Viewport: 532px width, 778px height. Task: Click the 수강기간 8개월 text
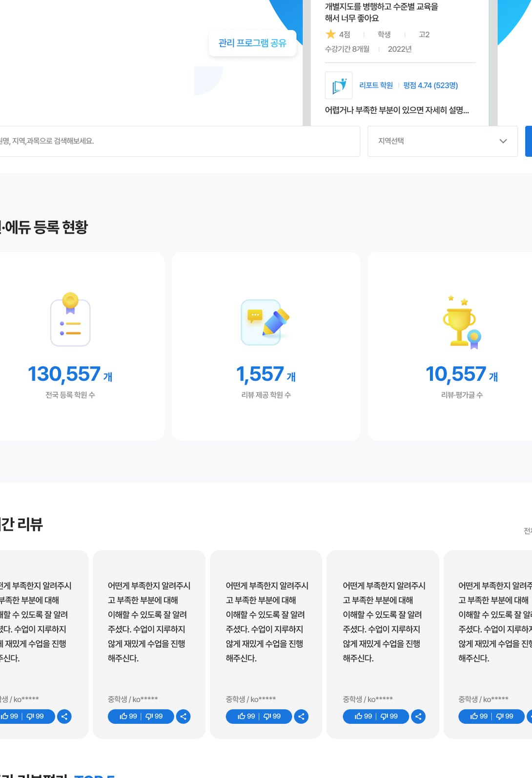click(x=347, y=49)
